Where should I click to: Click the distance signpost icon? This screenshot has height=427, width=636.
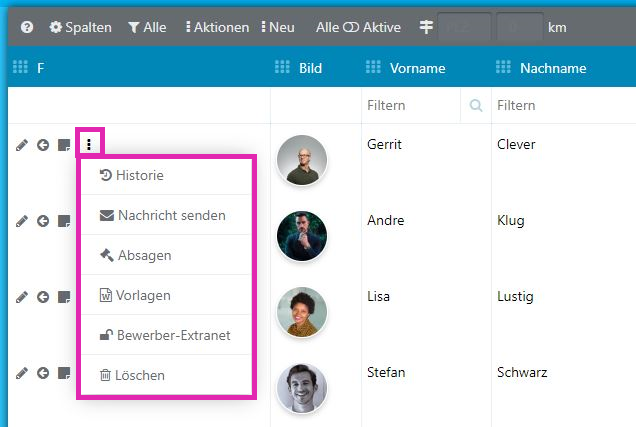pyautogui.click(x=427, y=28)
